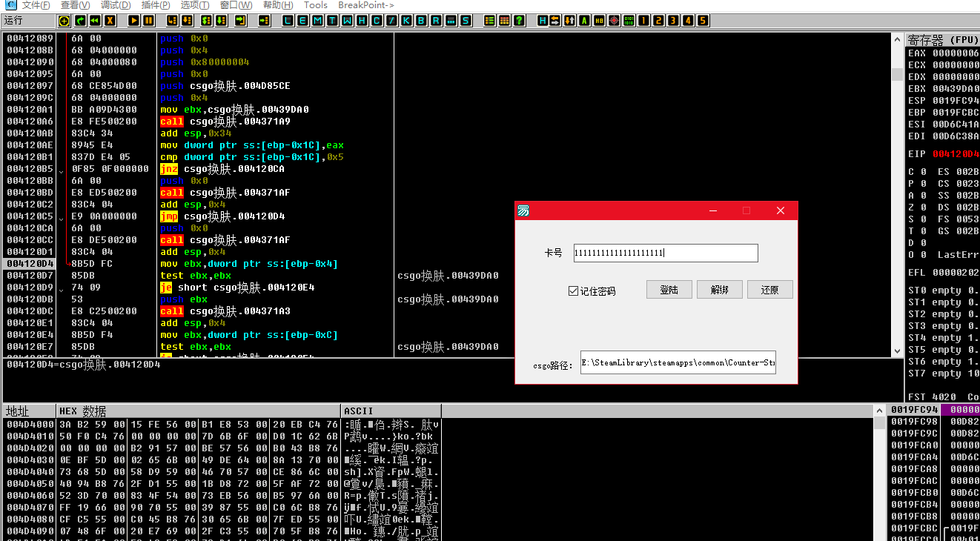This screenshot has width=980, height=541.
Task: Show Breakpoints window via B icon
Action: click(x=420, y=21)
